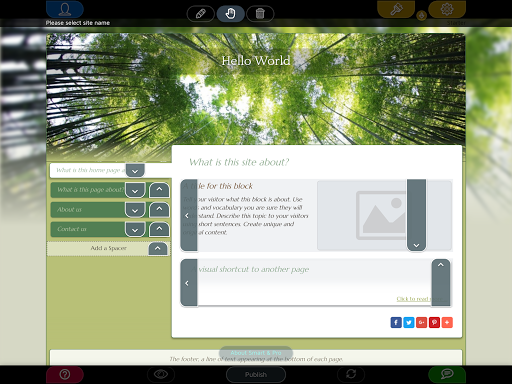Open the user account icon
The image size is (512, 384).
click(65, 9)
